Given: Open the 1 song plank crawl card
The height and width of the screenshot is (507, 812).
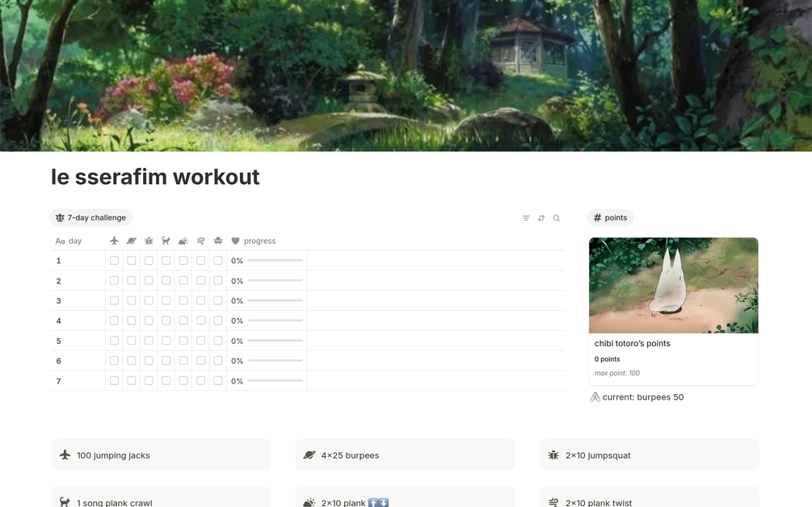Looking at the screenshot, I should [161, 497].
